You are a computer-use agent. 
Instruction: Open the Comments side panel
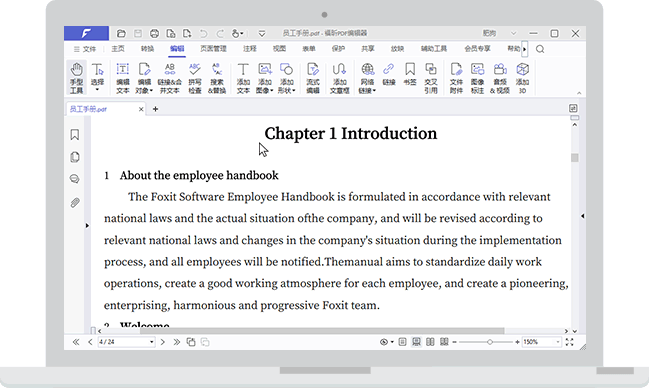pos(75,179)
